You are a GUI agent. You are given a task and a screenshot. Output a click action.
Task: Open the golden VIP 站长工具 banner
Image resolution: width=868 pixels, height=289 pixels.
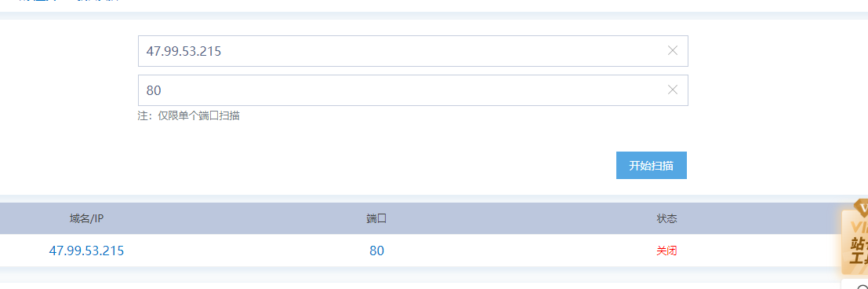click(x=855, y=242)
